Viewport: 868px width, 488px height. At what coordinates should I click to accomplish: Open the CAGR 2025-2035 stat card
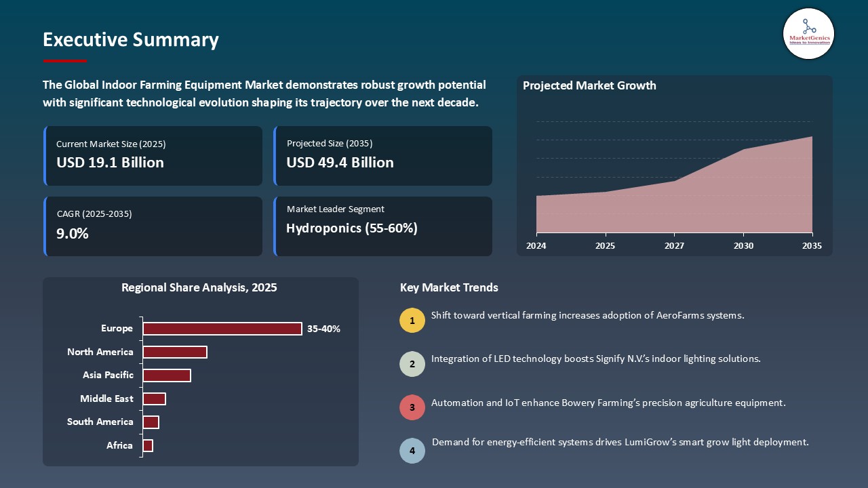[153, 226]
